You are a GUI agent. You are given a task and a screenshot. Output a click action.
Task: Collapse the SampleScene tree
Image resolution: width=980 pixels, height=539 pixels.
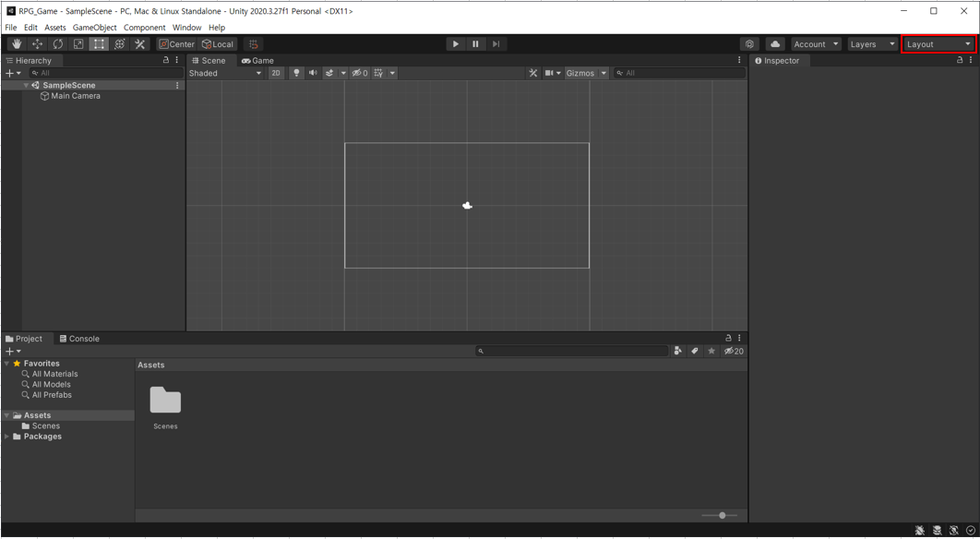tap(26, 86)
